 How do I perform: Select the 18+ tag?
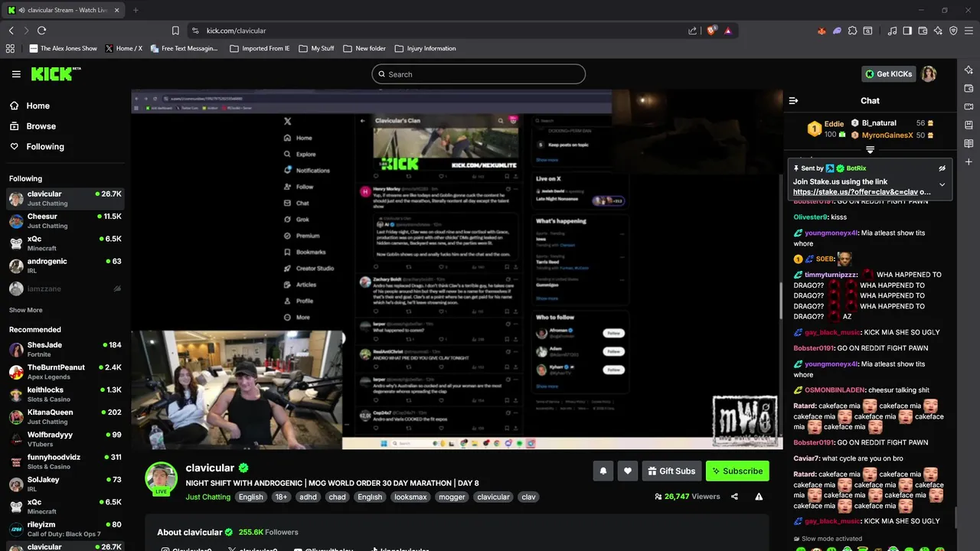click(x=281, y=497)
